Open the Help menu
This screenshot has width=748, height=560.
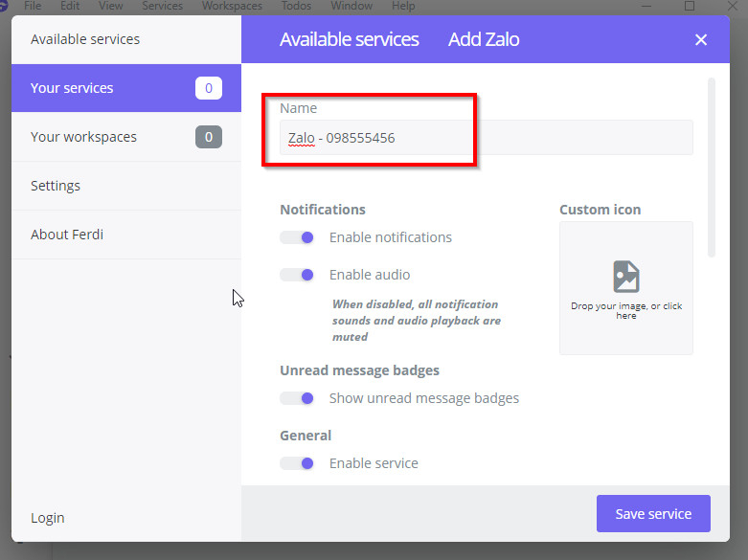(403, 6)
